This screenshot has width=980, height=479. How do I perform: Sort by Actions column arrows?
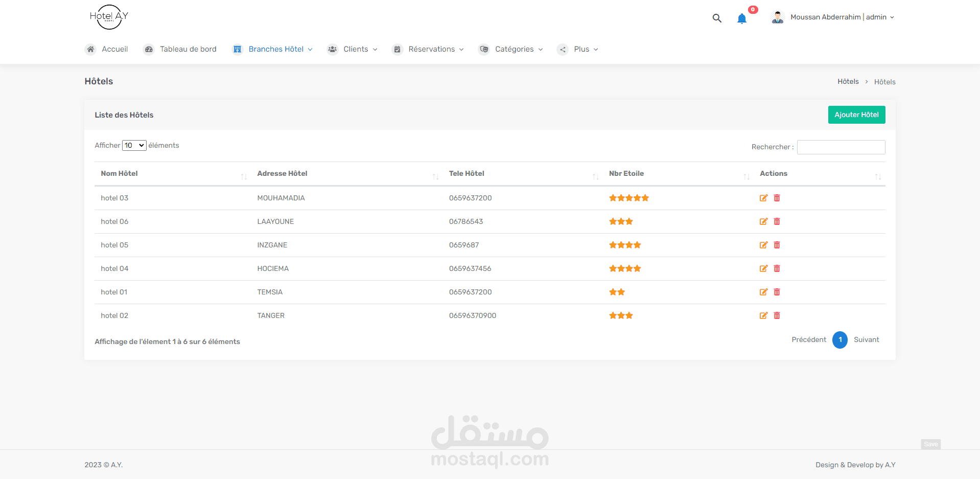click(x=878, y=177)
